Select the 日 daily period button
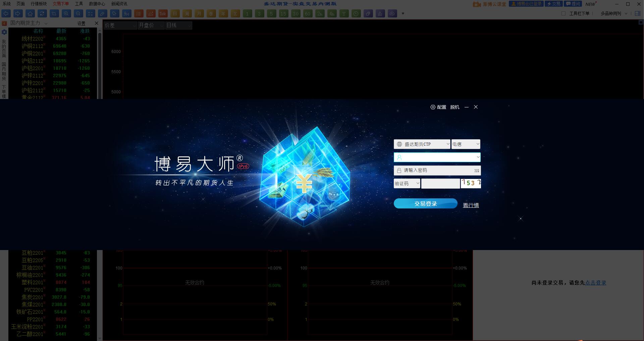 [175, 13]
